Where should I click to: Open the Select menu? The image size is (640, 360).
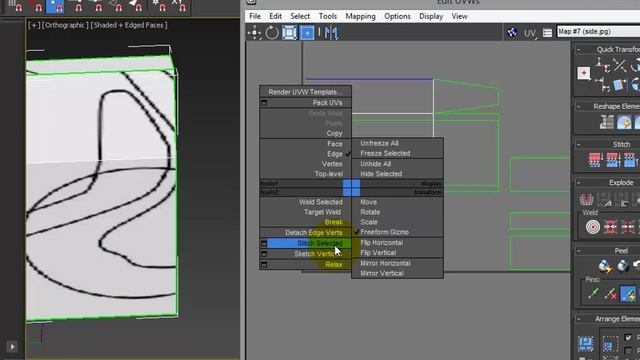click(x=300, y=16)
